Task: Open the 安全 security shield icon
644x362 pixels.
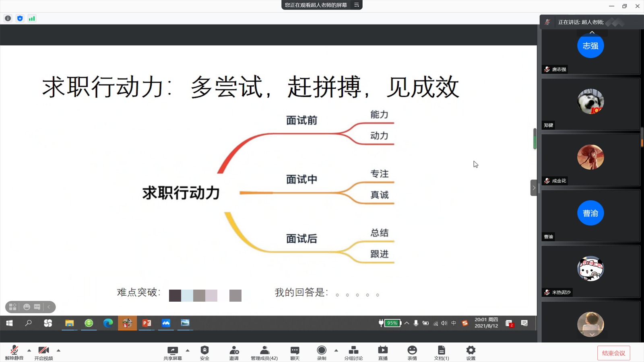Action: (x=204, y=352)
